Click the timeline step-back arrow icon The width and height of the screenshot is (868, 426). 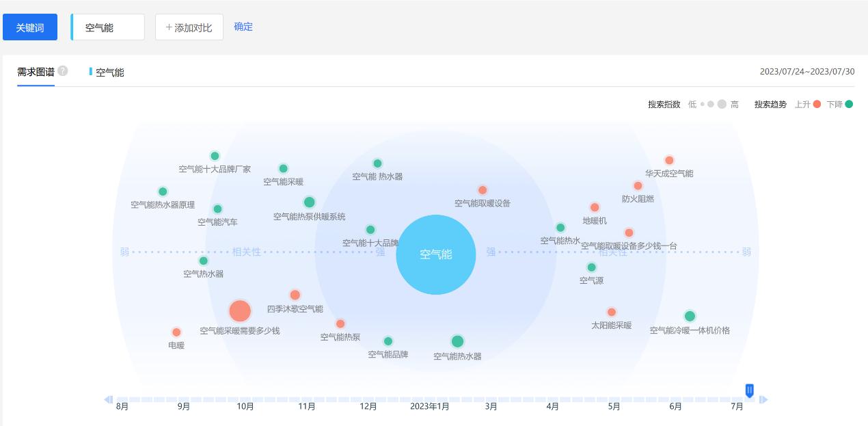(108, 399)
